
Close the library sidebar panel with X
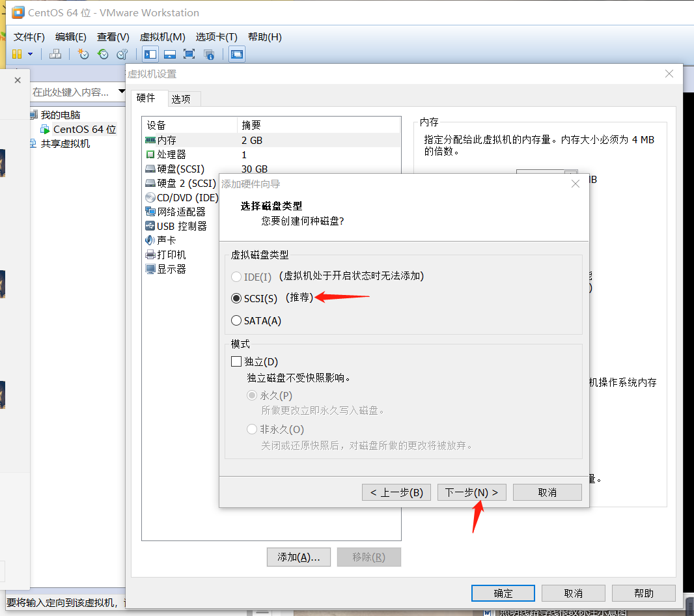pos(18,80)
